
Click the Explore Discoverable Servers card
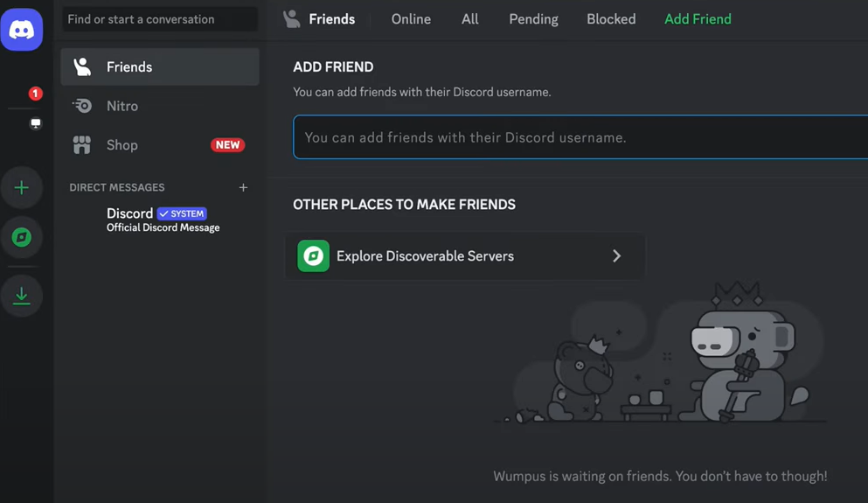point(465,256)
